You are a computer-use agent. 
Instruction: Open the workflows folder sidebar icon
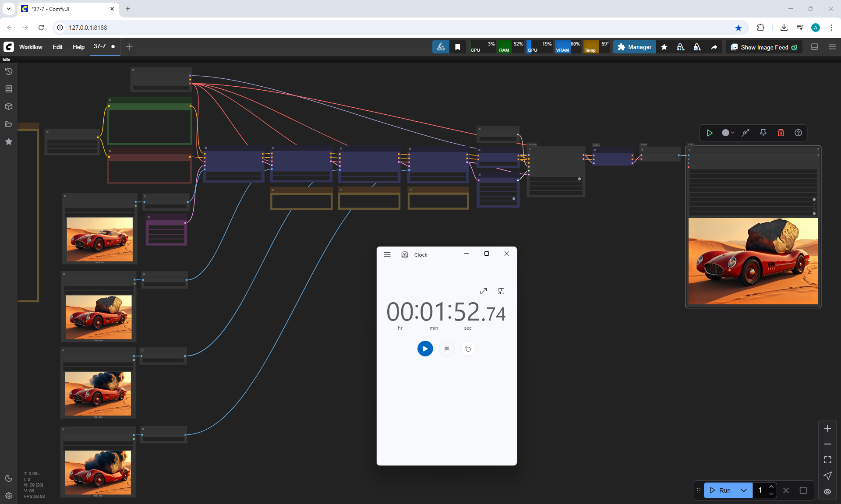click(x=8, y=124)
